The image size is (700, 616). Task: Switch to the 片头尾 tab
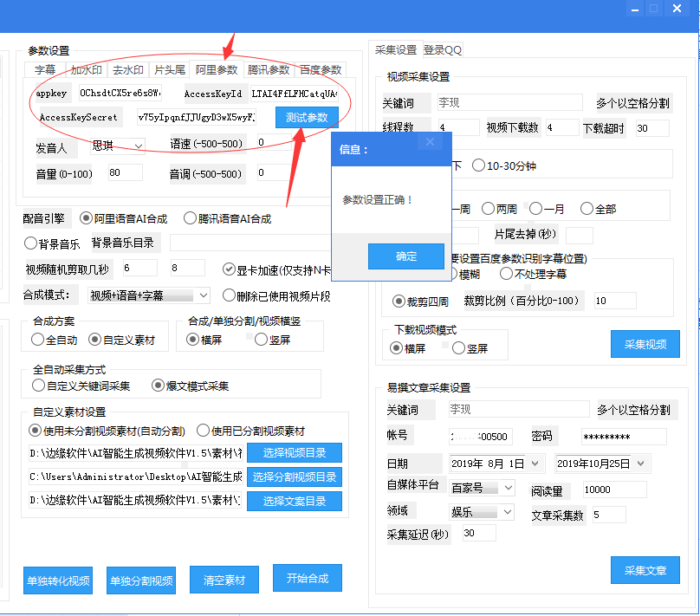(x=170, y=70)
